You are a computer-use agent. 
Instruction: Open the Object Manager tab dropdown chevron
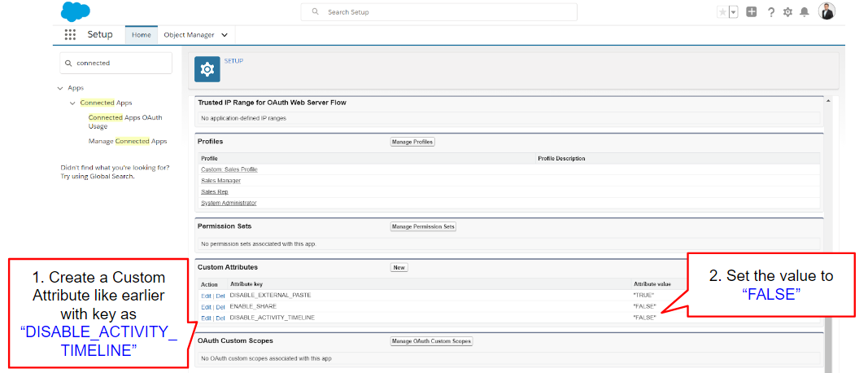pos(225,35)
